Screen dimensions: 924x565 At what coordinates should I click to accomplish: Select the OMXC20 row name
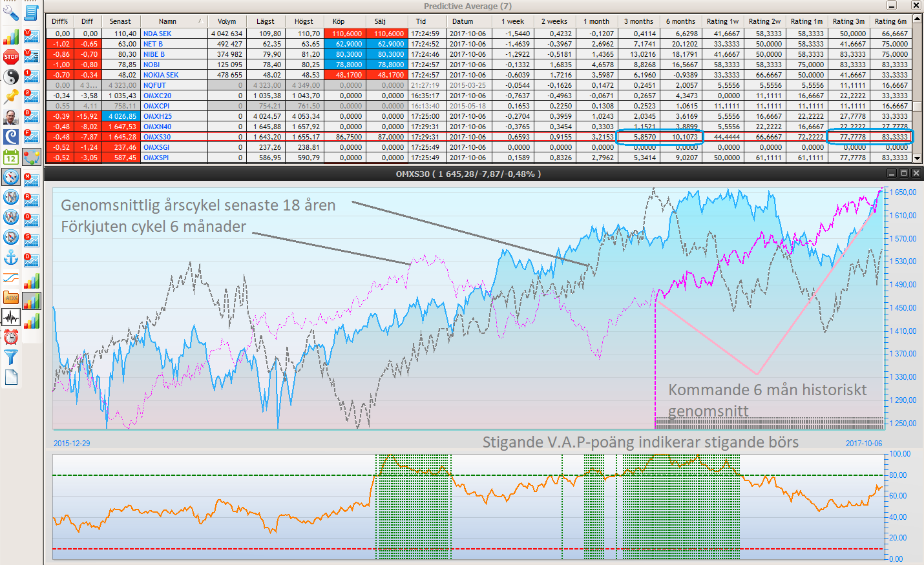pos(157,96)
